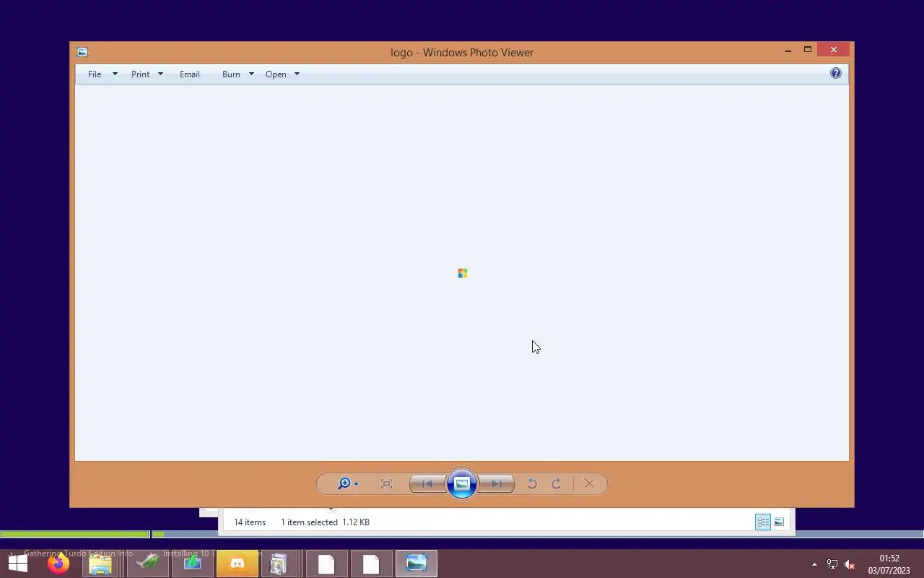Screen dimensions: 924x578
Task: Click the Actual size icon
Action: (386, 484)
